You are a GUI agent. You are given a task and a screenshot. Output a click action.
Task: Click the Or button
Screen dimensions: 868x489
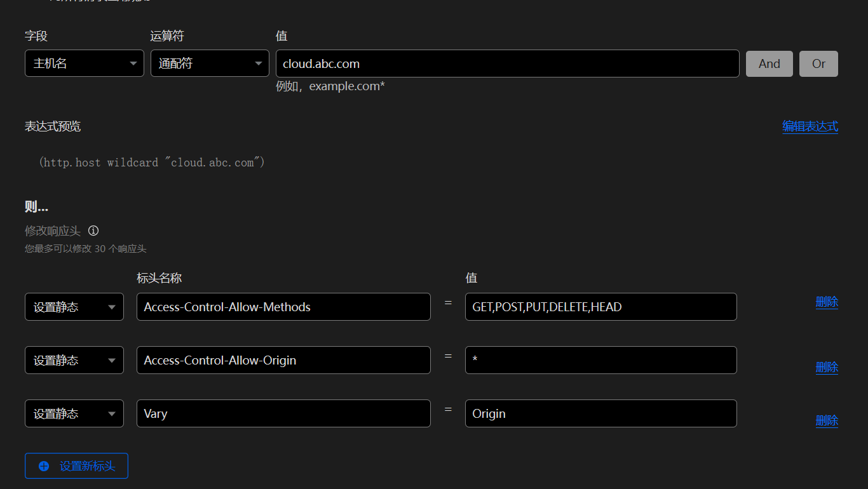pos(818,64)
